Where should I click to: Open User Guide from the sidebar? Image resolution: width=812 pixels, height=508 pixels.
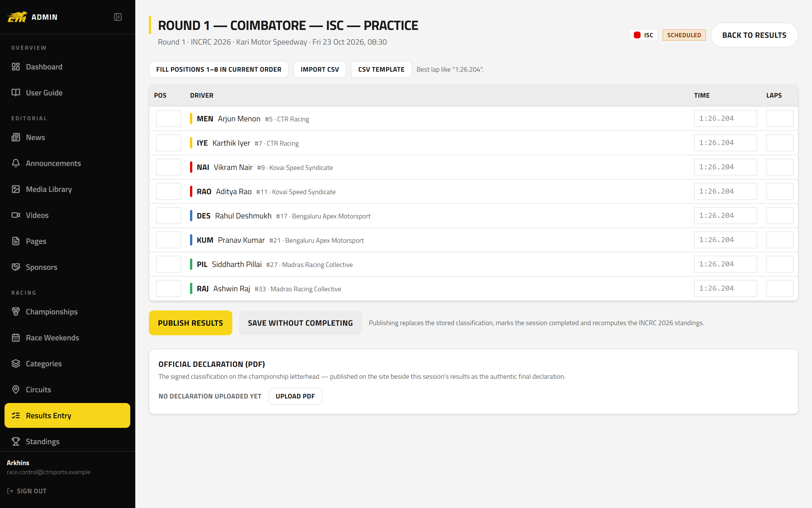click(67, 92)
